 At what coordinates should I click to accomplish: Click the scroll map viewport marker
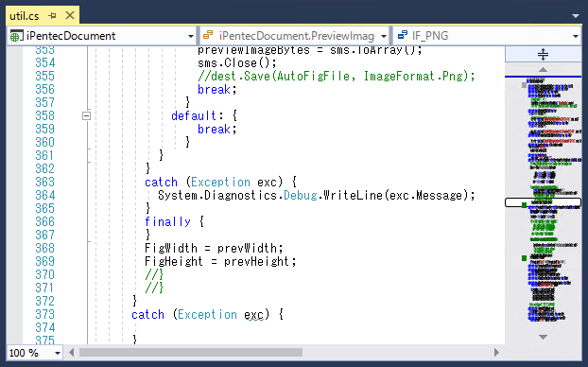click(543, 203)
